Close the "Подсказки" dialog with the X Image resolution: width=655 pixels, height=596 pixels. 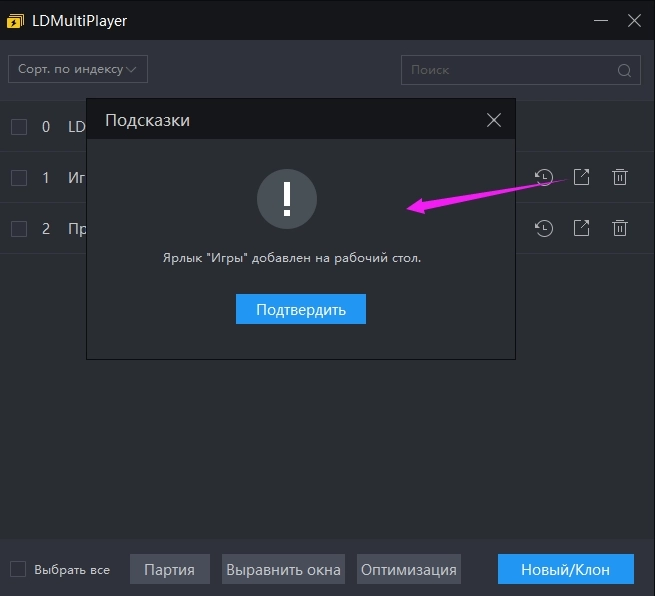[x=493, y=120]
